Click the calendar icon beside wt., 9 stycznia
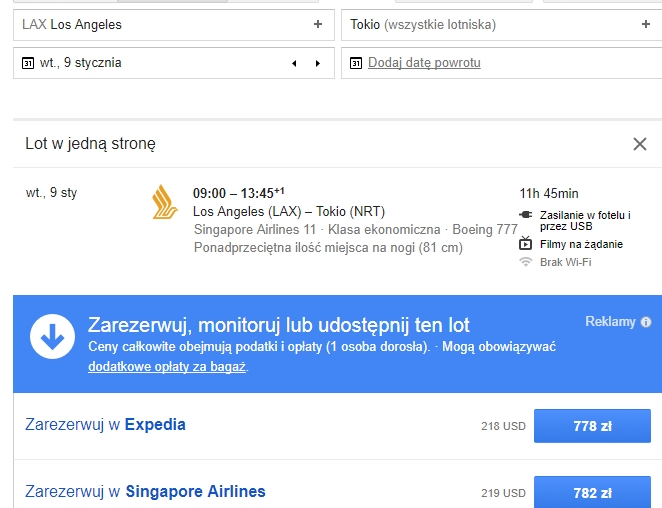Screen dimensions: 662x508 coord(28,63)
